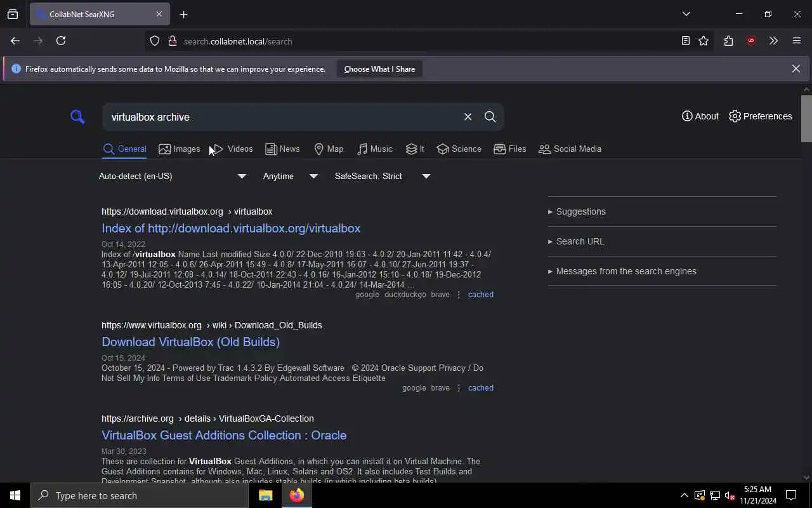Click Choose What I Share button
This screenshot has height=508, width=812.
tap(379, 69)
